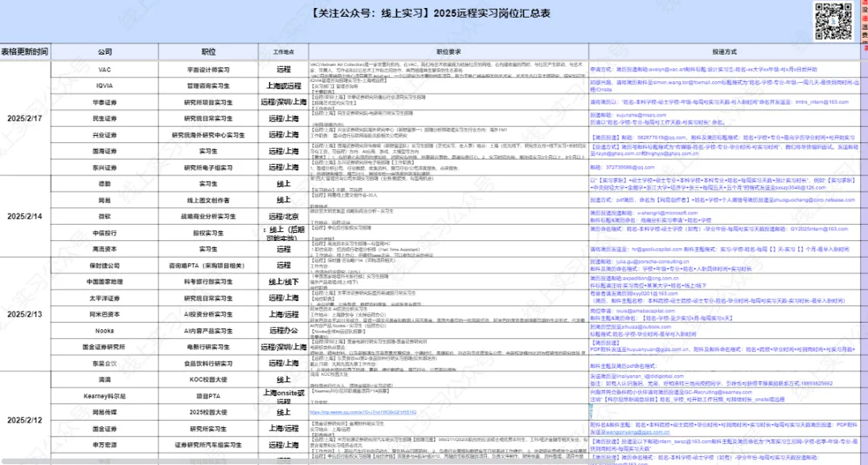The height and width of the screenshot is (465, 868).
Task: Select the company cell '申万宏源'
Action: click(x=104, y=445)
